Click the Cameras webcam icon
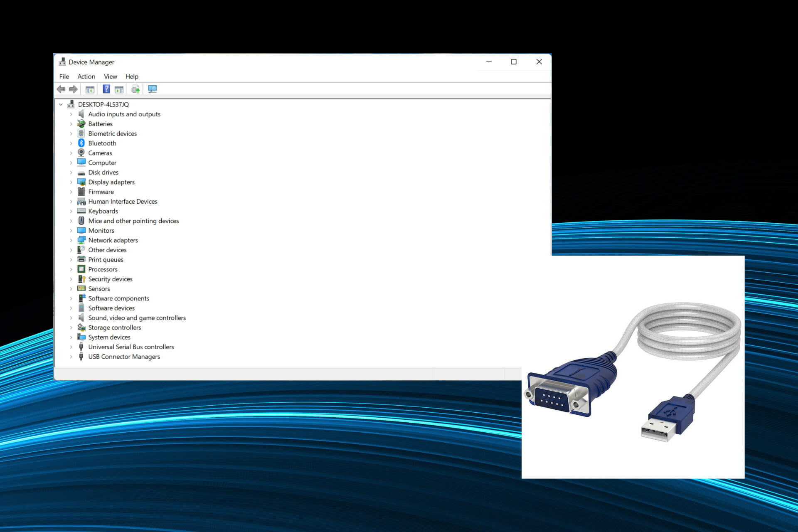The height and width of the screenshot is (532, 798). tap(81, 153)
